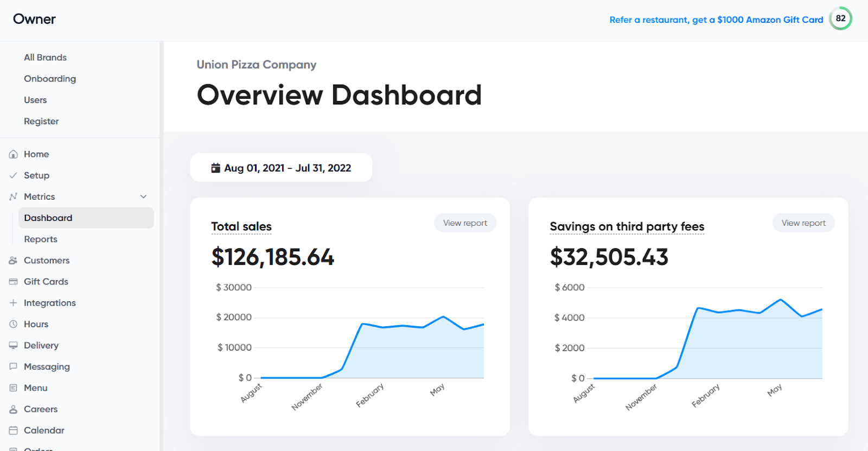
Task: Collapse the Metrics section chevron
Action: 144,196
